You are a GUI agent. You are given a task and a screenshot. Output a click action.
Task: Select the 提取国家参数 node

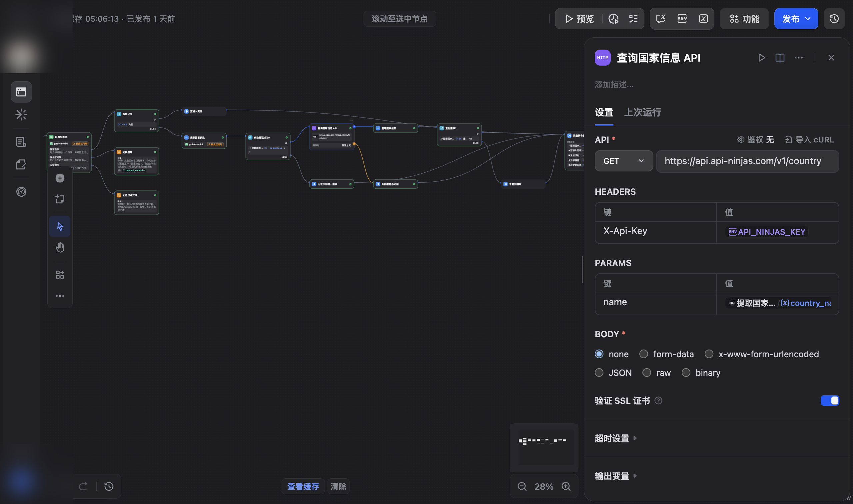click(x=204, y=140)
